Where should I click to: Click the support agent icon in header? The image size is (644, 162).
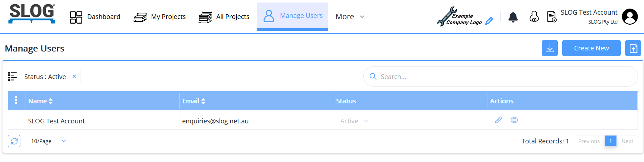534,17
